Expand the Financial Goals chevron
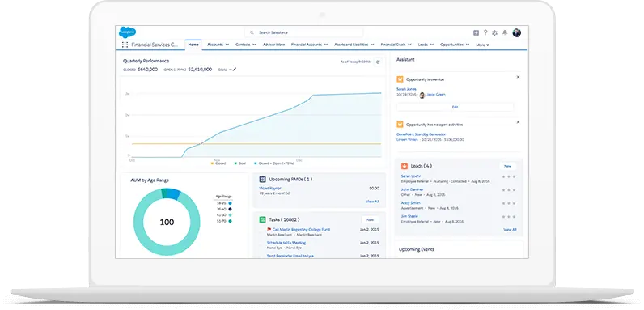 (x=409, y=45)
